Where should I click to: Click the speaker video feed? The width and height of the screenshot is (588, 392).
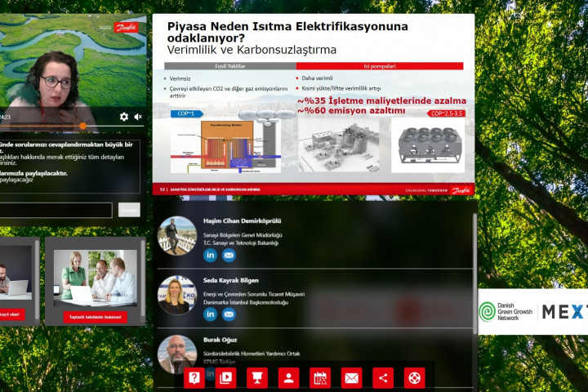73,73
